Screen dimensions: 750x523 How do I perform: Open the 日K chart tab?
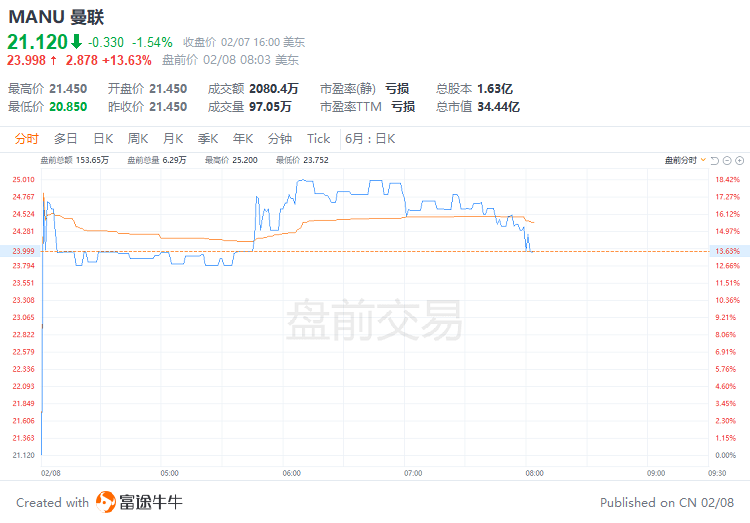103,139
